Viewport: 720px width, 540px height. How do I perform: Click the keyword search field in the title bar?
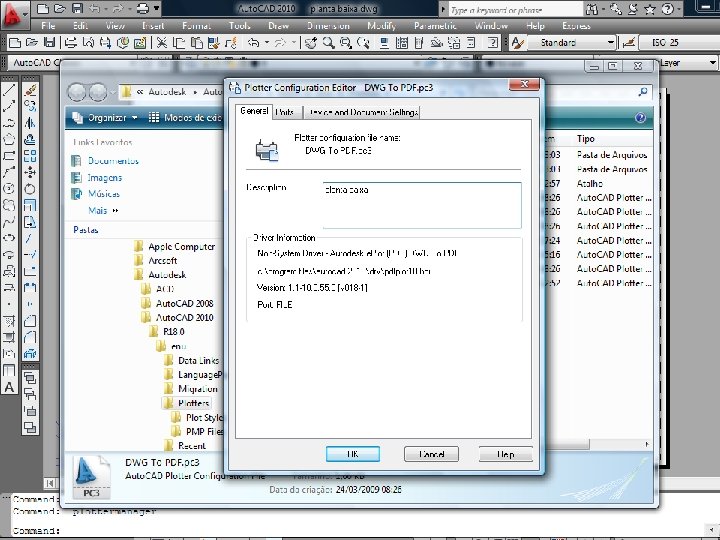pos(515,9)
